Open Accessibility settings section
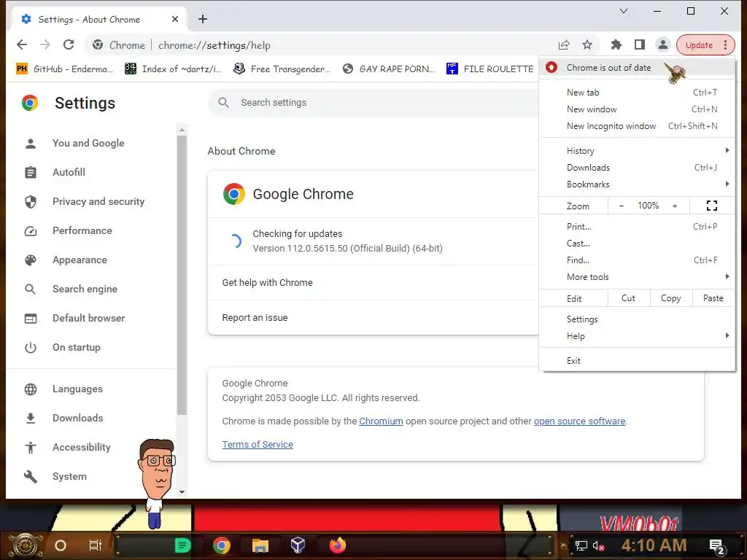 click(x=82, y=447)
